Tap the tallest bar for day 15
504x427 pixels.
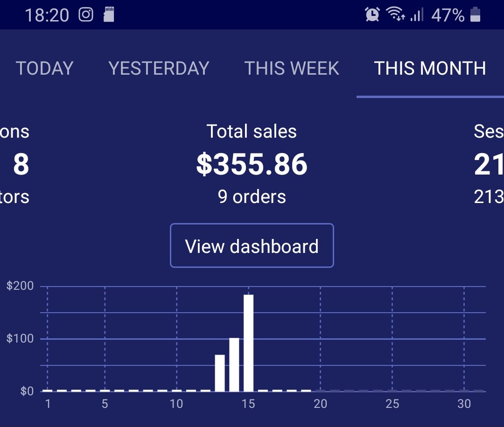(249, 343)
